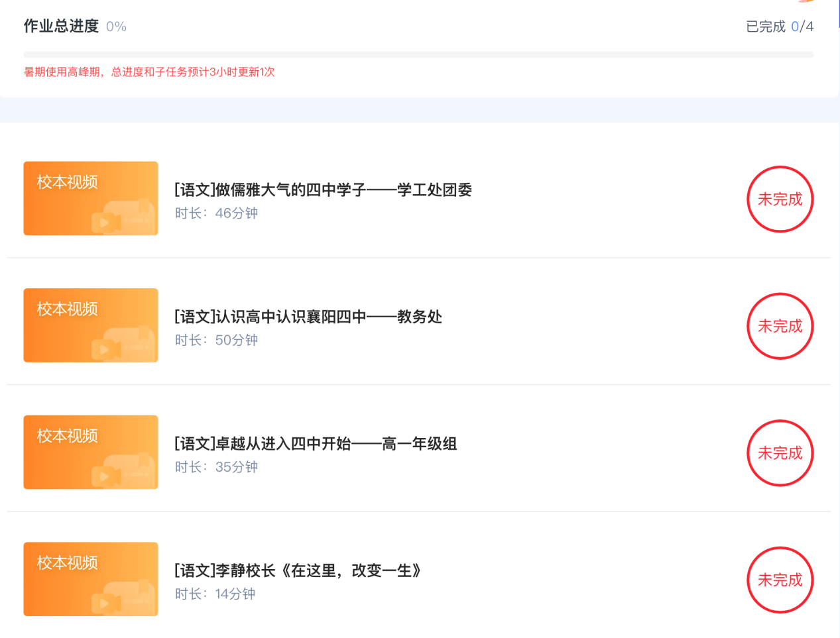Click the 0% progress percentage text
Viewport: 840px width, 638px height.
116,27
